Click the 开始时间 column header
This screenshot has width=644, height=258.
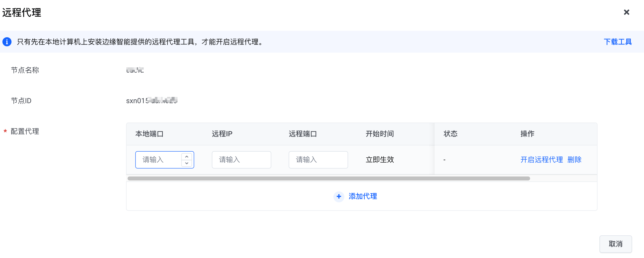tap(380, 134)
